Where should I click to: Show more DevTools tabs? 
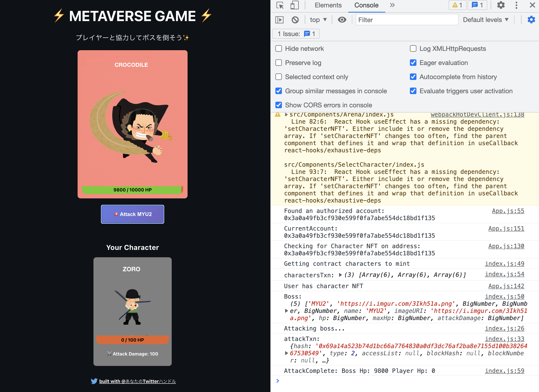tap(392, 5)
